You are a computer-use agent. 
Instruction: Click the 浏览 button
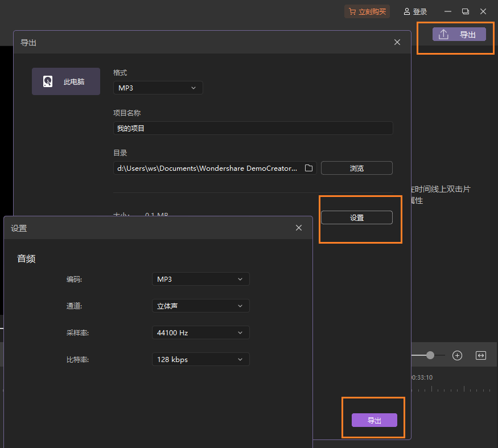coord(356,168)
